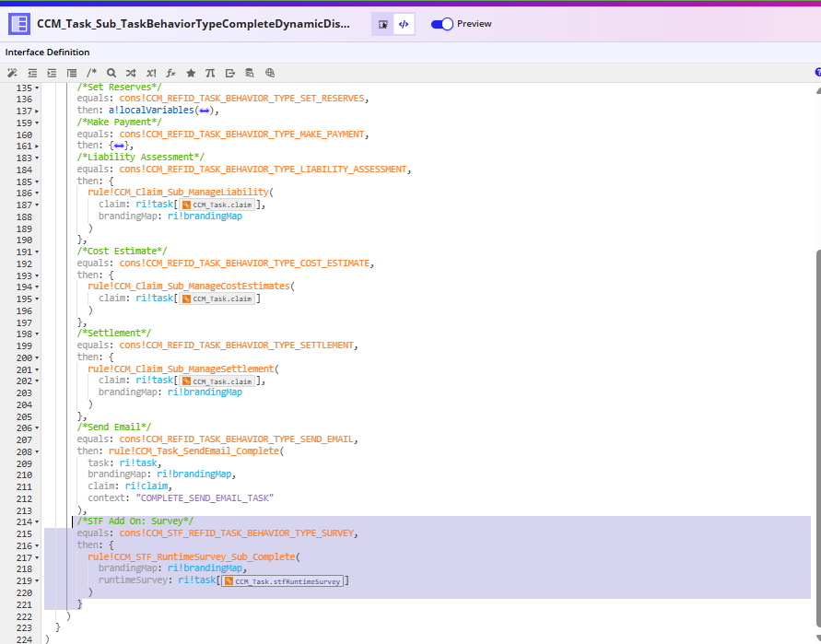
Task: Collapse the fold arrow at line 208
Action: point(37,451)
